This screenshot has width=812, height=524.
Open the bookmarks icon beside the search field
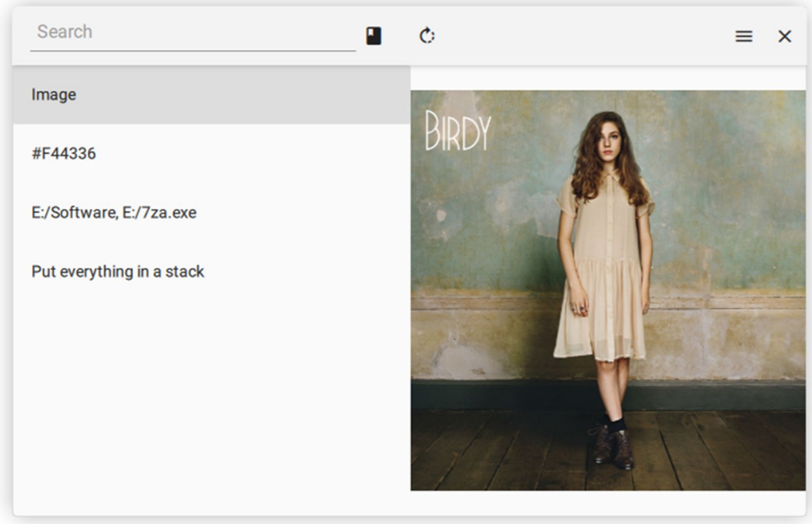point(373,36)
